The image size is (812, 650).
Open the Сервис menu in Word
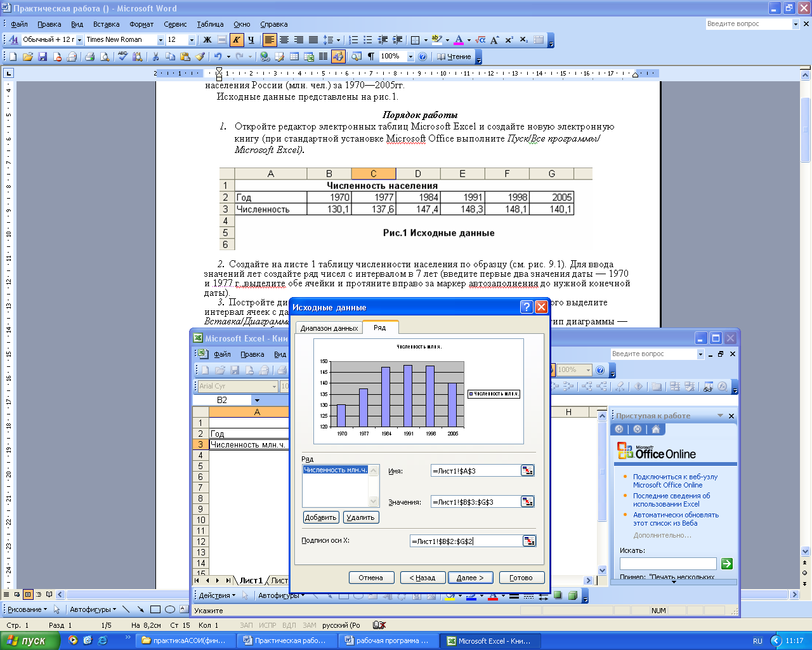pyautogui.click(x=175, y=24)
